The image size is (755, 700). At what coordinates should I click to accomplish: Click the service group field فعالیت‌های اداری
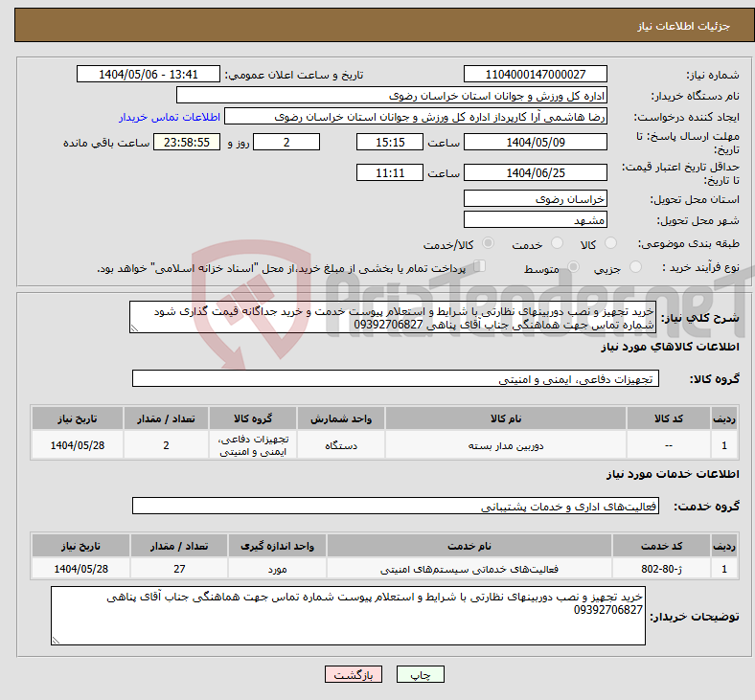(396, 507)
